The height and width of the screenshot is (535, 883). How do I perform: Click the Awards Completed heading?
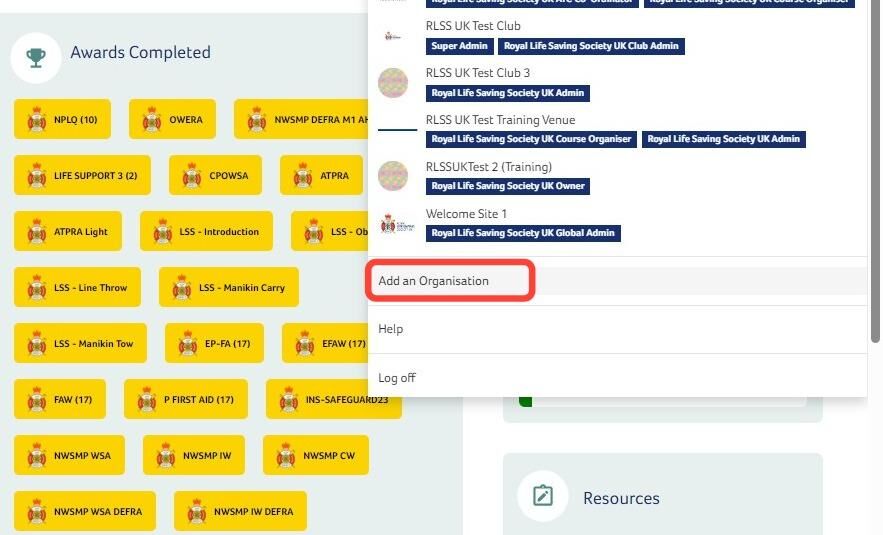tap(141, 52)
